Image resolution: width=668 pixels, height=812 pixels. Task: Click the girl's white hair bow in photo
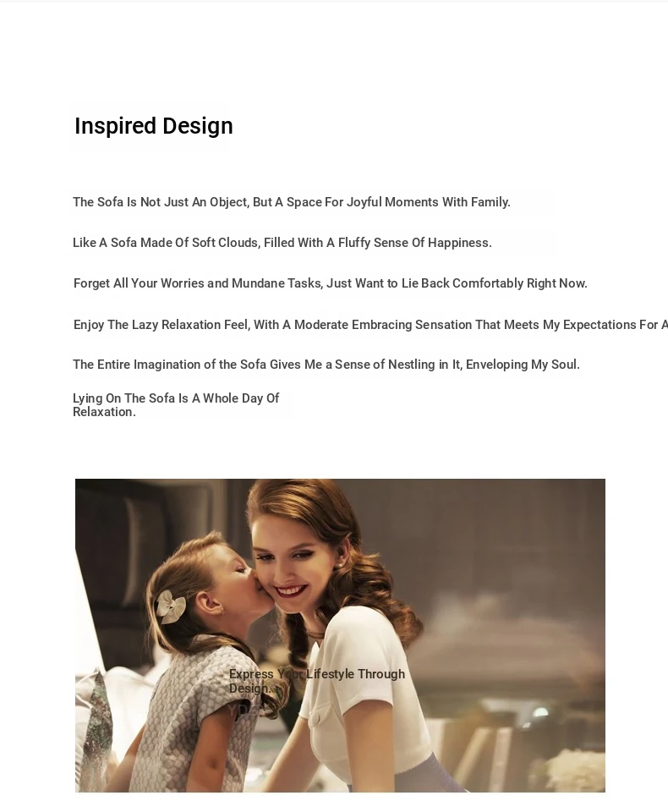pos(172,606)
